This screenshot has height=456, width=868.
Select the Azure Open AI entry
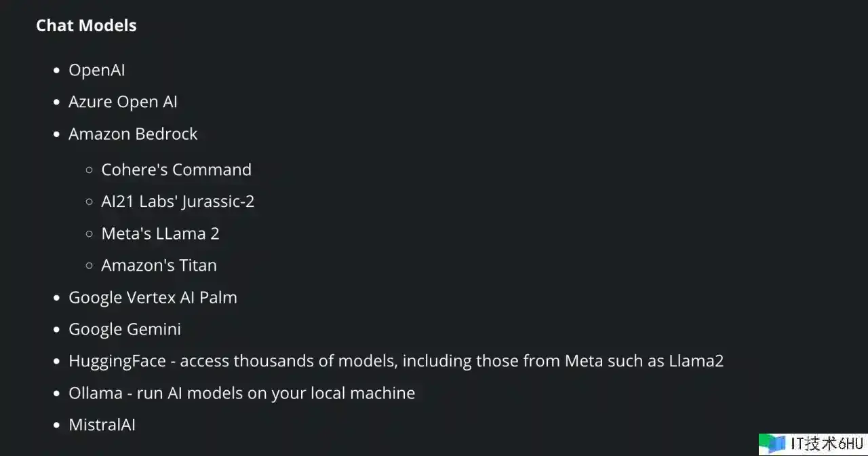123,102
